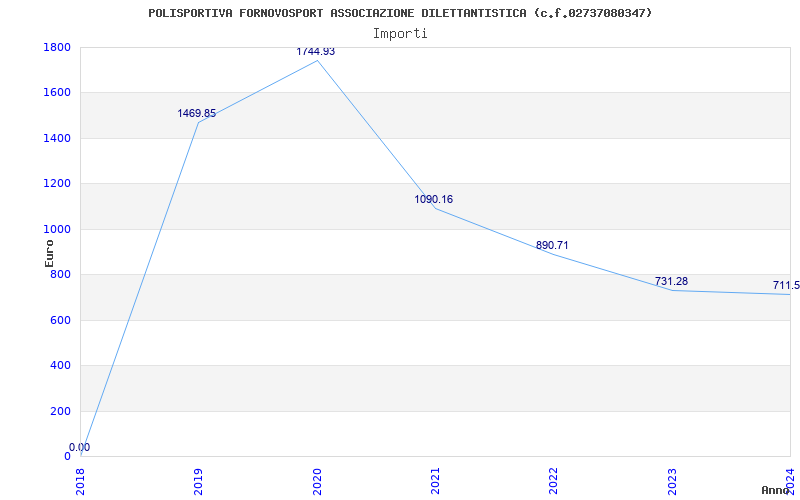Screen dimensions: 800x500
Task: Select the Polisportiva Fornovosport chart title
Action: pos(400,13)
